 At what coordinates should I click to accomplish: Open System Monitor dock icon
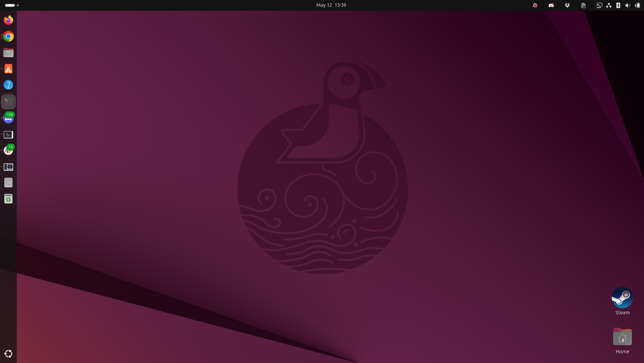coord(8,134)
